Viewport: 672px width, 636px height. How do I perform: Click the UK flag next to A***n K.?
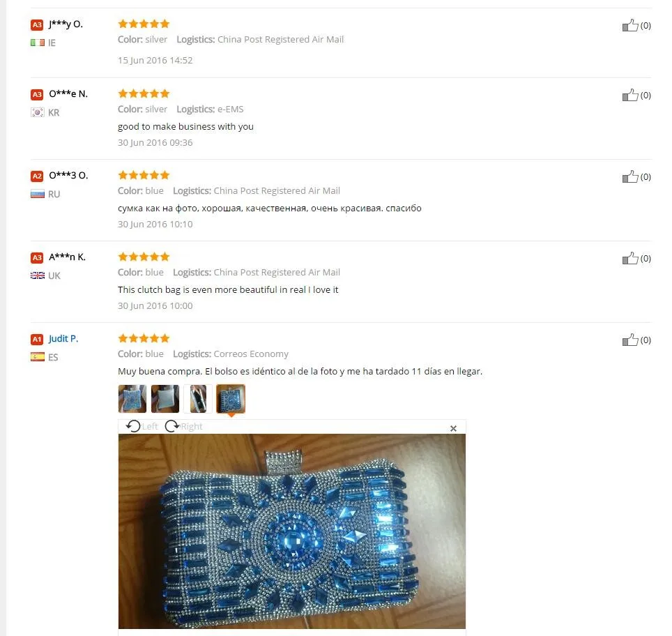37,275
